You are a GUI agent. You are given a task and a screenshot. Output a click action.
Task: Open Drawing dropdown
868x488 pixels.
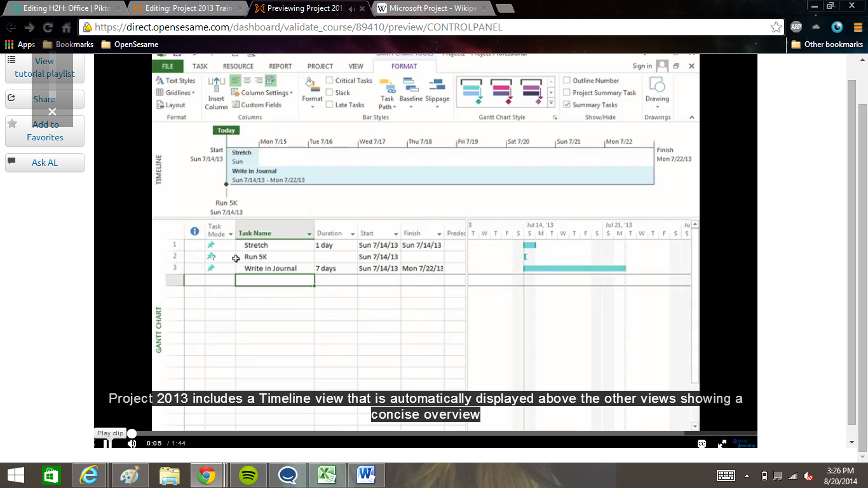pyautogui.click(x=657, y=92)
